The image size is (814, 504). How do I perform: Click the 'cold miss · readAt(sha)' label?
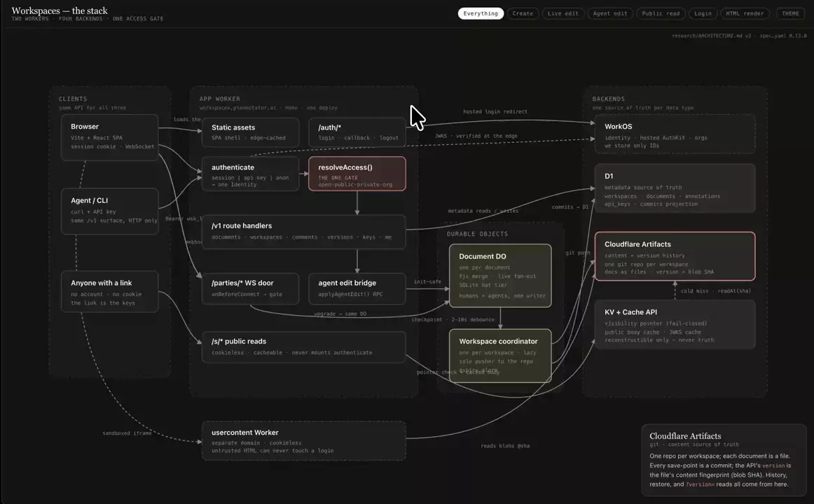(x=716, y=291)
